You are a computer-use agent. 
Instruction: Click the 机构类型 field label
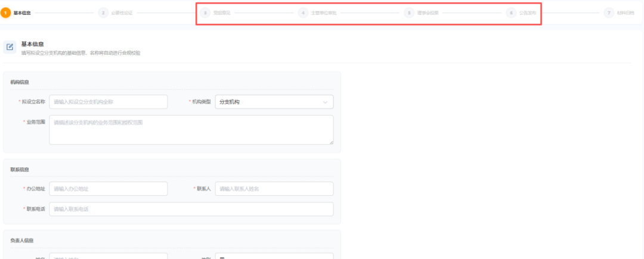coord(202,102)
